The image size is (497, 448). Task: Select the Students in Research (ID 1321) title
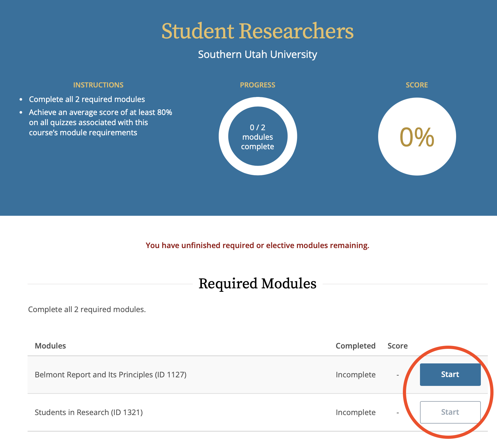point(89,412)
